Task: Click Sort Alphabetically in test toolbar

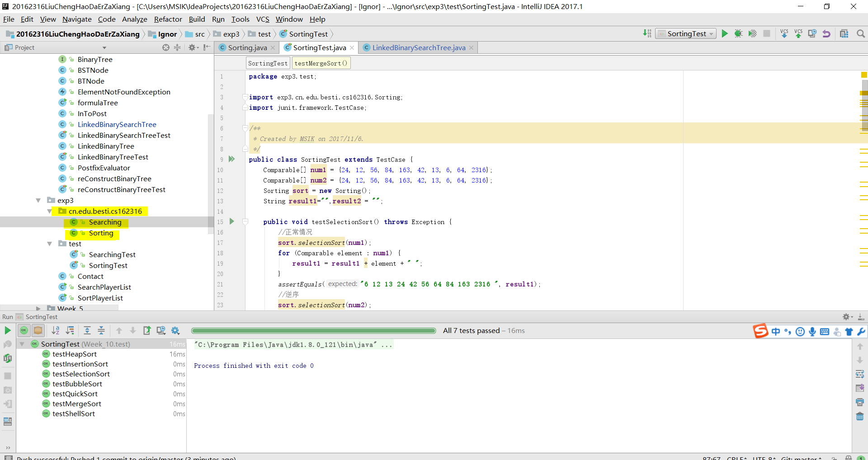Action: tap(56, 330)
